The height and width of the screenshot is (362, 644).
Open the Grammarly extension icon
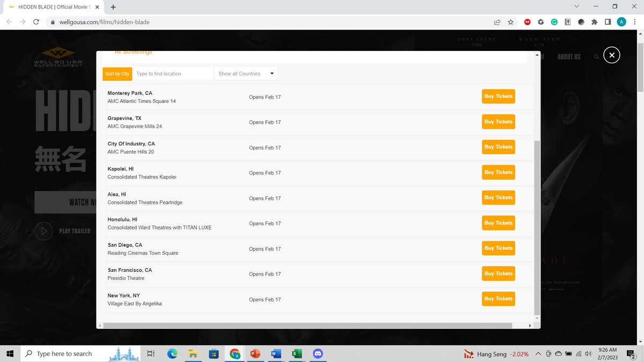(x=554, y=22)
